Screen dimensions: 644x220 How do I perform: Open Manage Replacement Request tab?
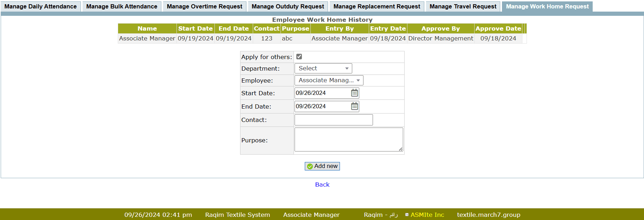tap(376, 7)
